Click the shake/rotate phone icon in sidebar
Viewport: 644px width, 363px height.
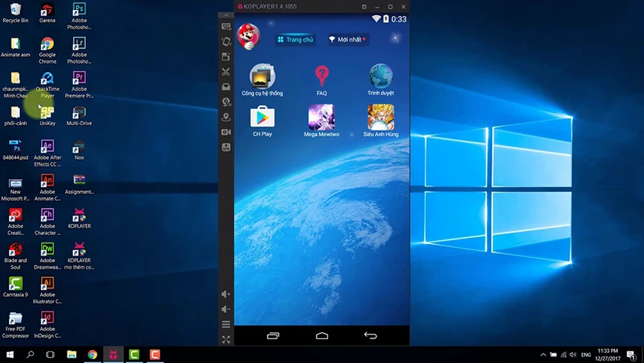pyautogui.click(x=226, y=41)
